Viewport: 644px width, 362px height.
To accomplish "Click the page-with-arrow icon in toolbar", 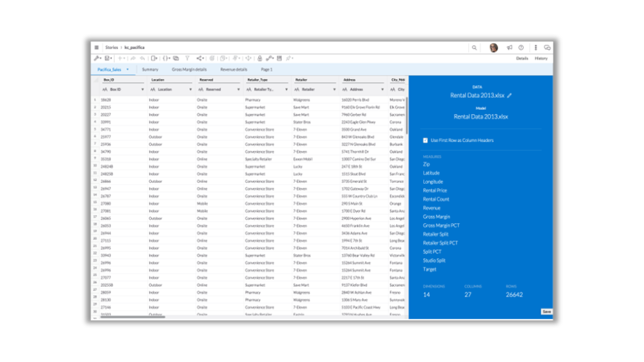I will pyautogui.click(x=154, y=58).
